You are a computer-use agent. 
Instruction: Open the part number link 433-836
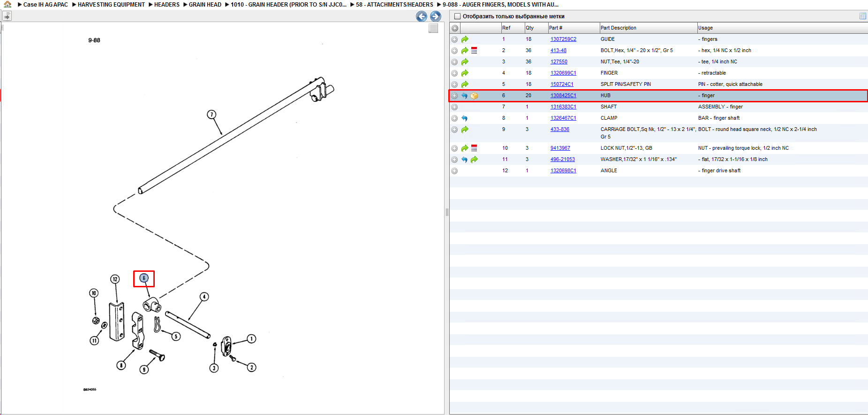pos(560,130)
